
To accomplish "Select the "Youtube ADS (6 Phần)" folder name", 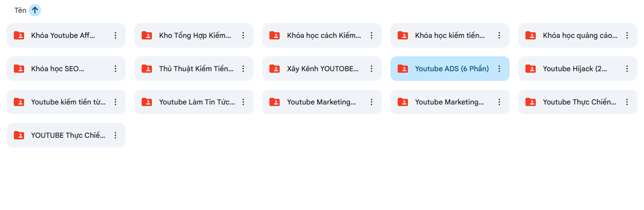I will click(x=452, y=69).
